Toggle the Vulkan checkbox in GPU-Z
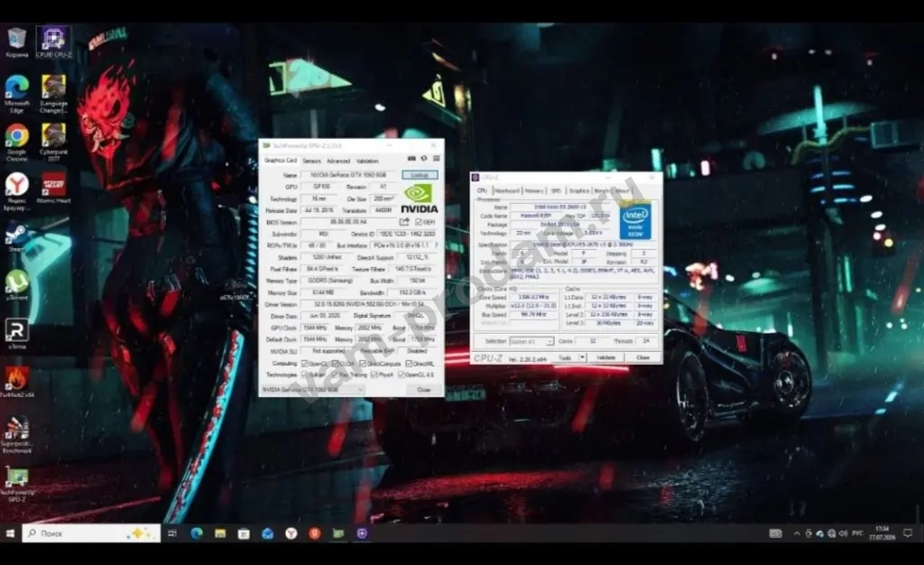This screenshot has height=565, width=924. 305,375
